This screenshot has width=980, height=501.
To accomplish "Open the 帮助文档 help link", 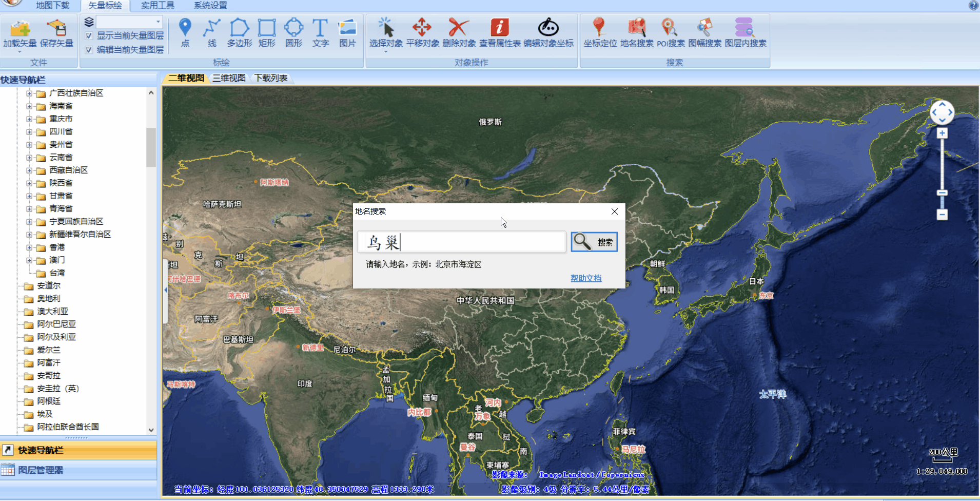I will point(586,278).
